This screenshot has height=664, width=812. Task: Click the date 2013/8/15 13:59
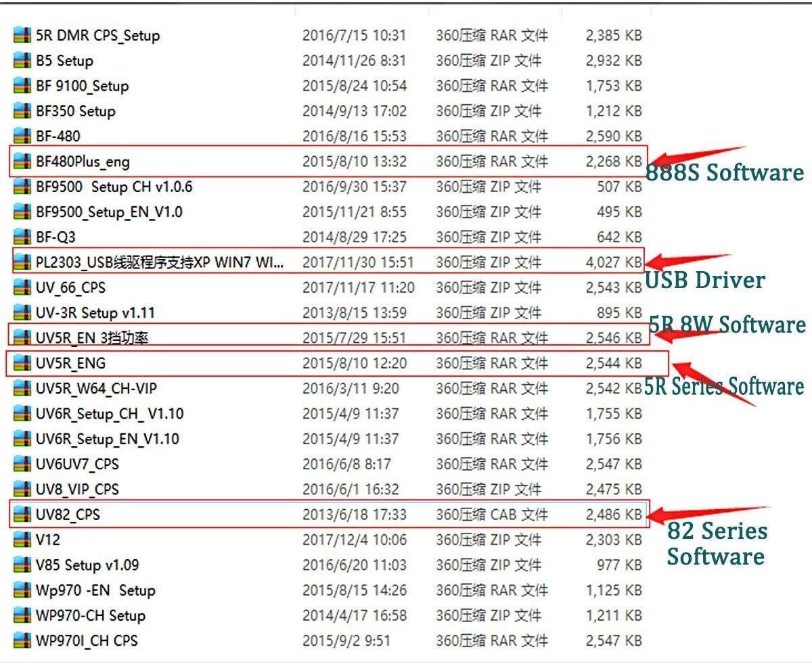pos(355,313)
